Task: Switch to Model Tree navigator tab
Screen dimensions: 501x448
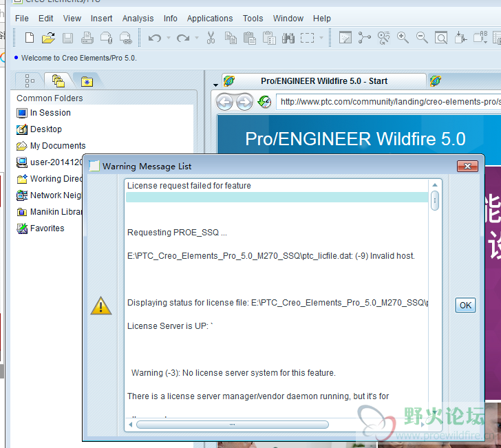Action: tap(30, 81)
